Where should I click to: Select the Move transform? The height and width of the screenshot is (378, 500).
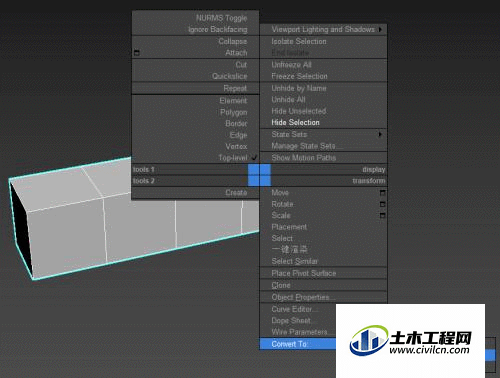(x=280, y=192)
